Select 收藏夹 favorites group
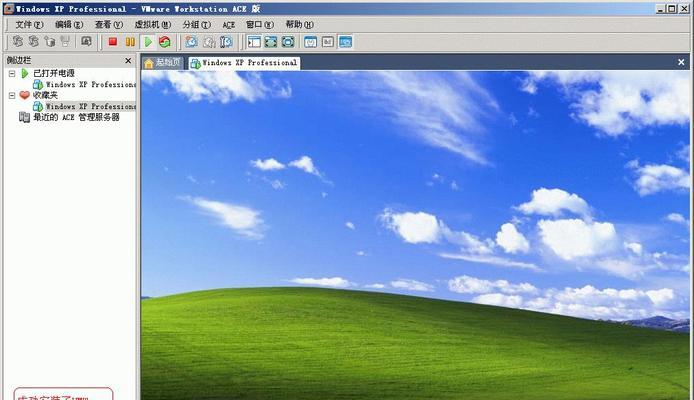Viewport: 694px width, 400px height. (x=45, y=95)
